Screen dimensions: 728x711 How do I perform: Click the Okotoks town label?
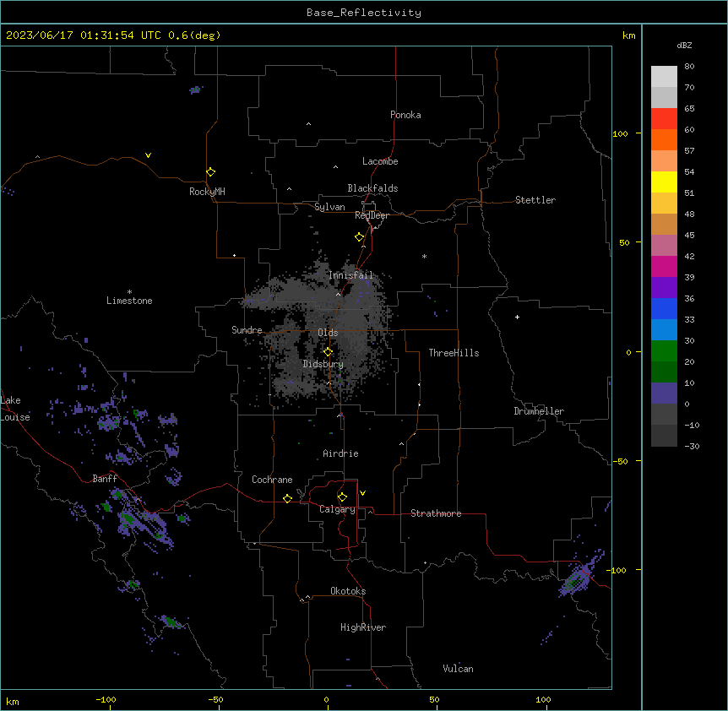pos(348,591)
